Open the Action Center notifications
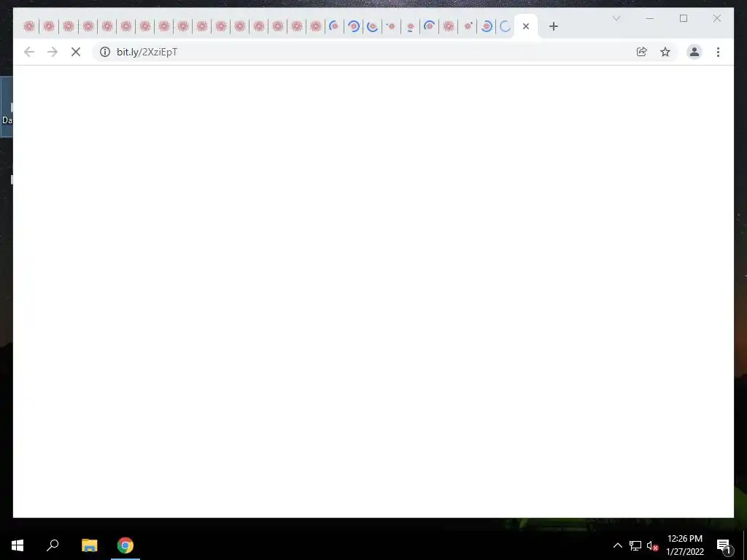747x560 pixels. click(724, 545)
